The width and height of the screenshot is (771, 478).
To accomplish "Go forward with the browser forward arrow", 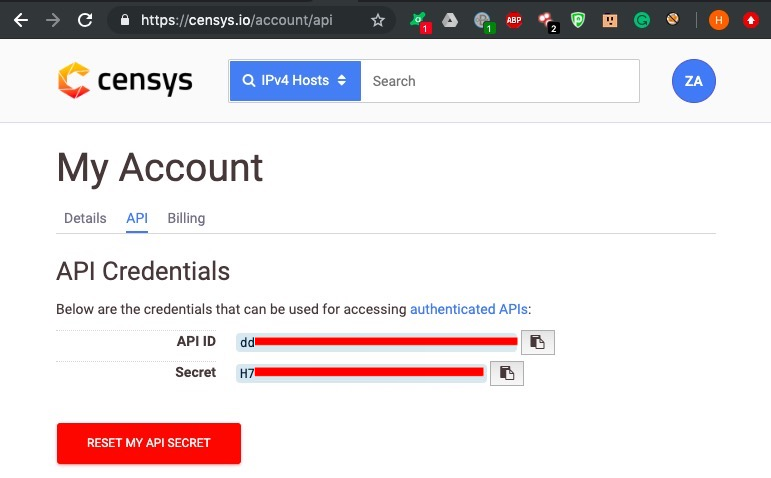I will pos(53,20).
